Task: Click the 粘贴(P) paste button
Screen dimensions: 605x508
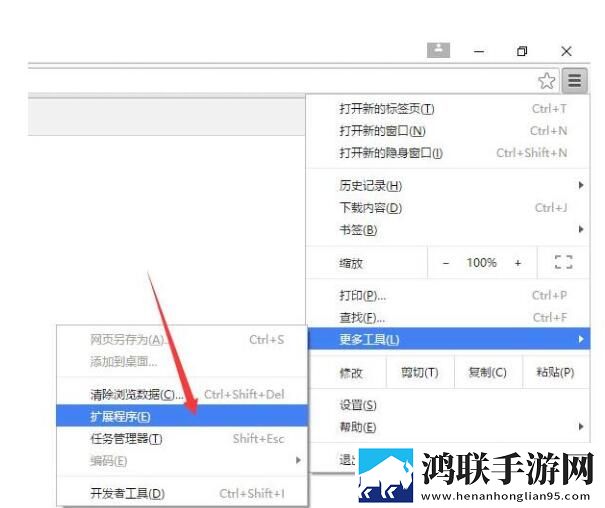Action: [556, 372]
